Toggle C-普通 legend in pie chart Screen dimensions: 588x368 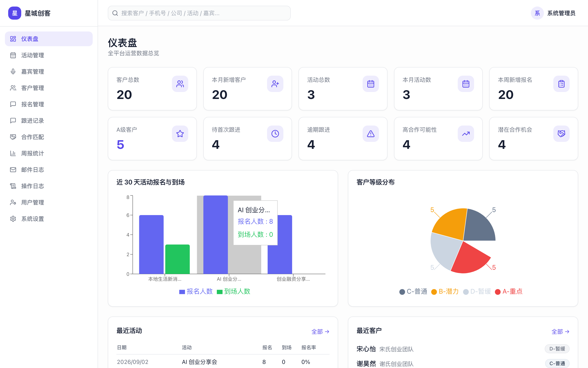tap(413, 291)
